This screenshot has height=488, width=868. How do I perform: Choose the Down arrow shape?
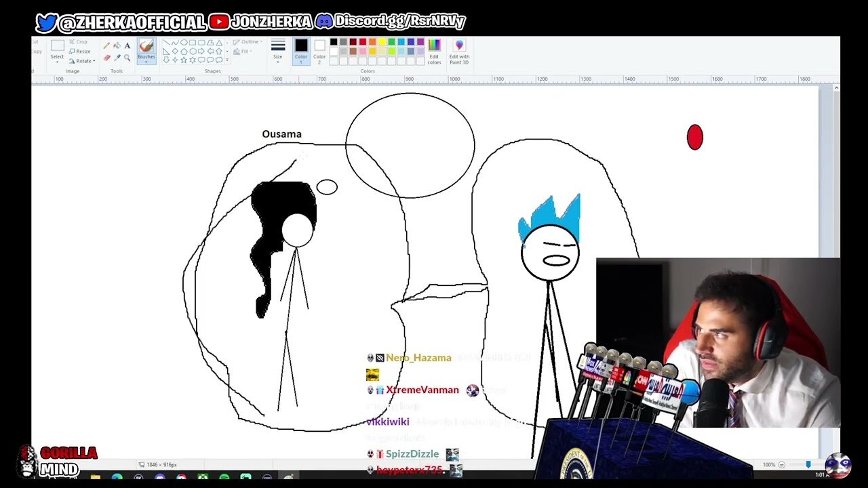pyautogui.click(x=166, y=60)
